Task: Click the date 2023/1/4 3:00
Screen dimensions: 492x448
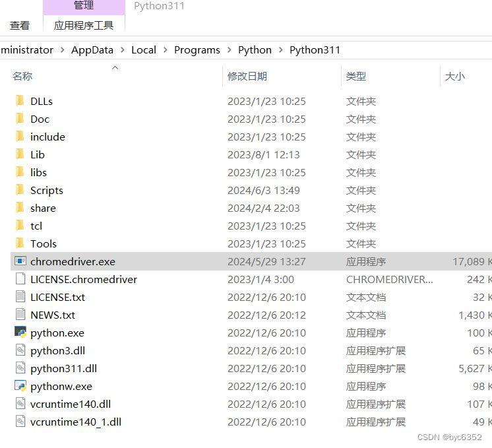Action: [x=261, y=279]
